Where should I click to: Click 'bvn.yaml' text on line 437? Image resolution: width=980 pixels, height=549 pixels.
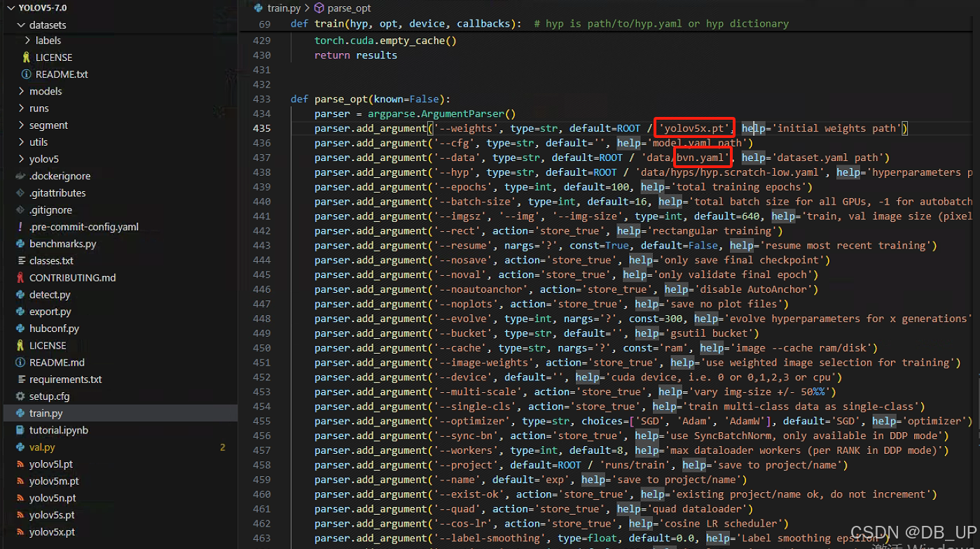pyautogui.click(x=700, y=158)
